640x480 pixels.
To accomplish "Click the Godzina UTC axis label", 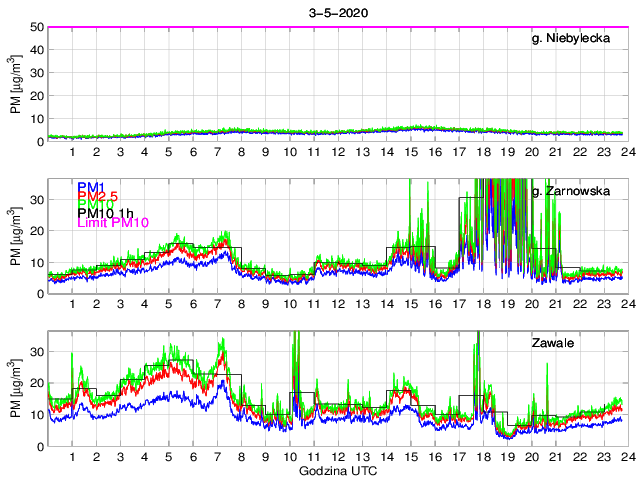I will coord(337,471).
